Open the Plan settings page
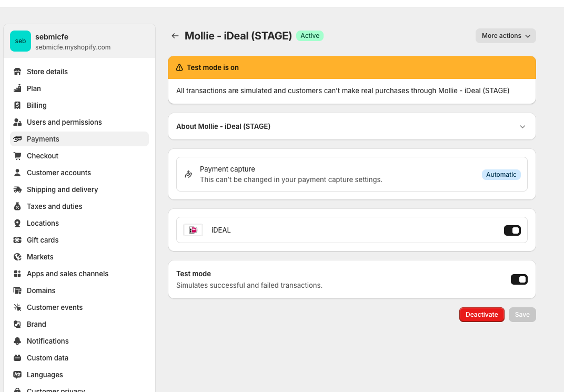The width and height of the screenshot is (564, 392). (x=79, y=88)
